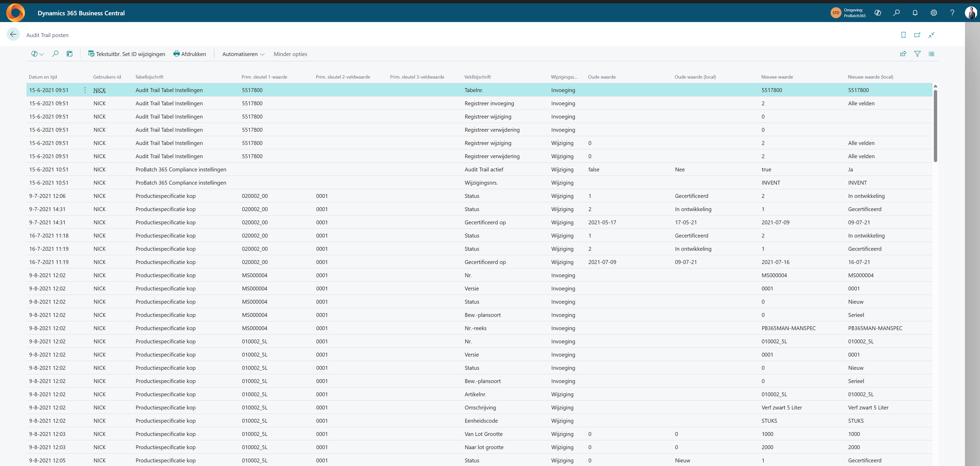Open the list layout view icon

click(931, 54)
